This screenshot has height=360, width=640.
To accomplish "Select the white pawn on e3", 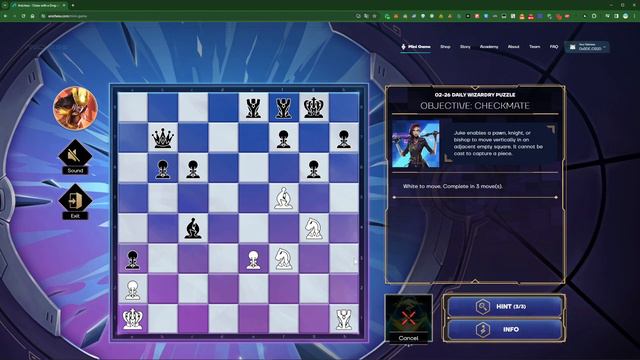I will [x=253, y=260].
